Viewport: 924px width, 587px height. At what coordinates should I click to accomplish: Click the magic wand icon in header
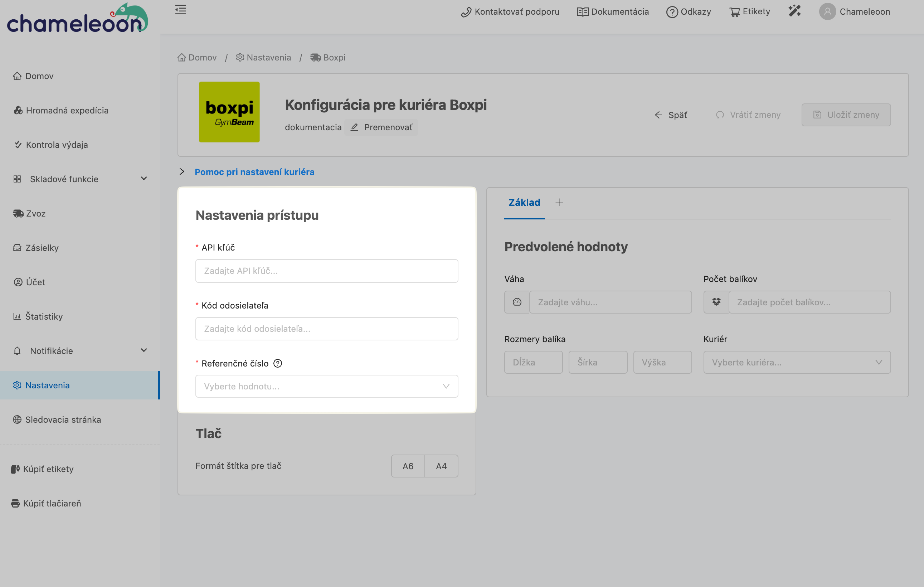(794, 11)
